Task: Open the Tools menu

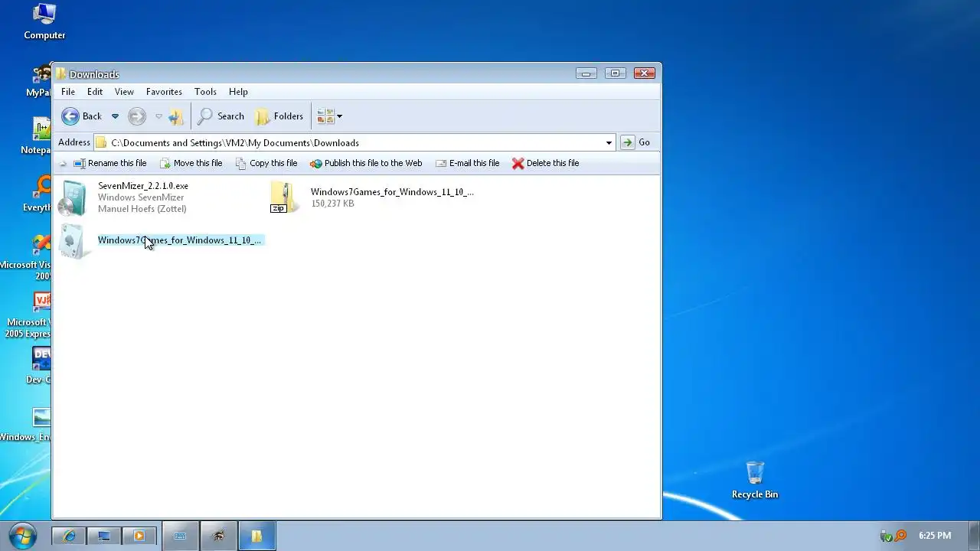Action: [205, 92]
